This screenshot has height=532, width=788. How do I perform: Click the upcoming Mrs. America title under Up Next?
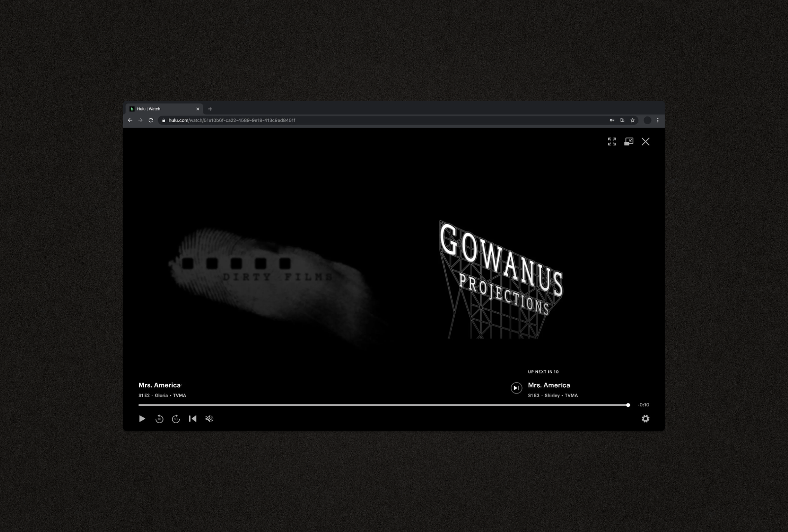click(549, 385)
